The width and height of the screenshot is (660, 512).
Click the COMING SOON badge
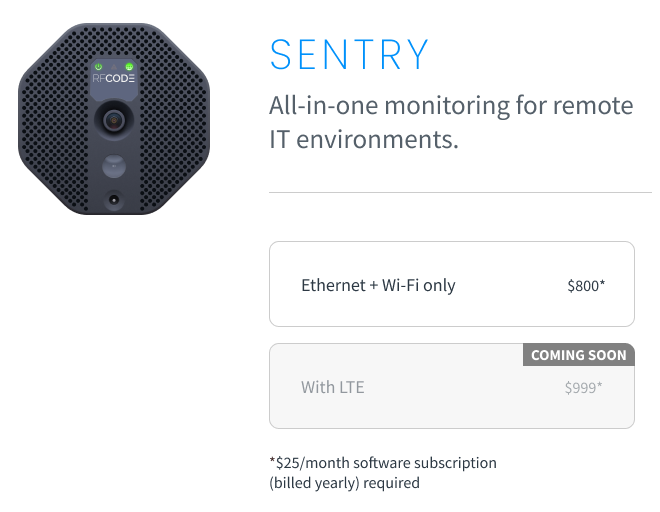tap(579, 355)
